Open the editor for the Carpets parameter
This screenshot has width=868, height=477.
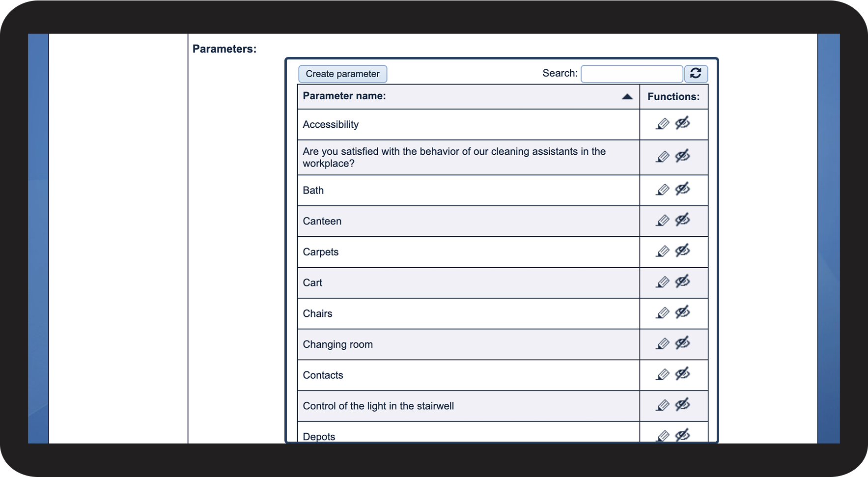coord(663,252)
